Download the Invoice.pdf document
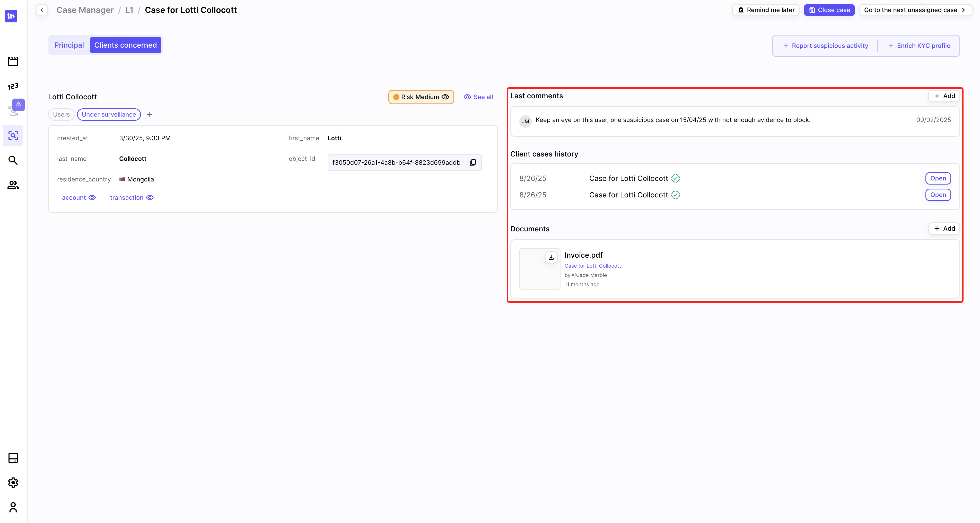This screenshot has width=980, height=523. [551, 257]
